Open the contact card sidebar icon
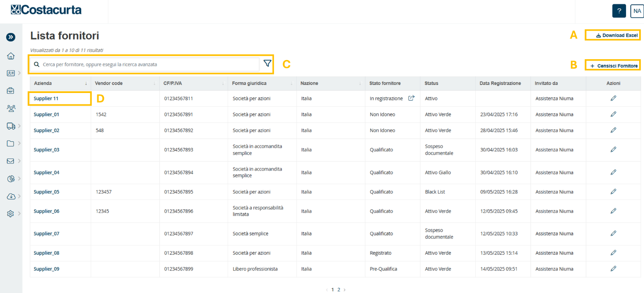Image resolution: width=644 pixels, height=293 pixels. pos(11,73)
